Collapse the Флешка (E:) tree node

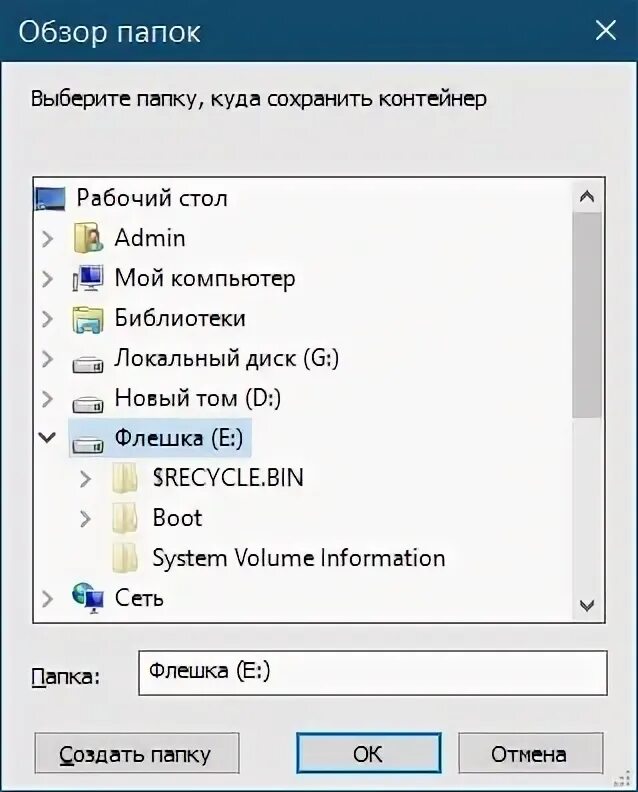click(47, 437)
